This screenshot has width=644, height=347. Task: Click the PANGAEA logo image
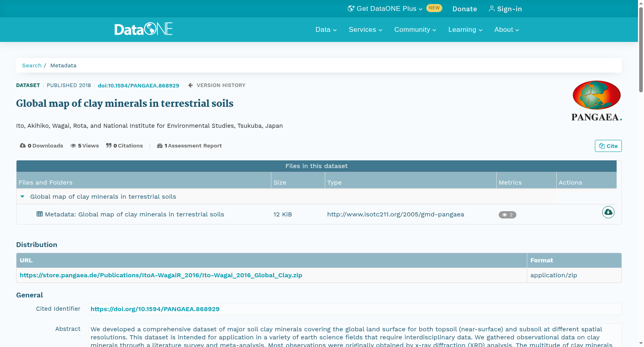pyautogui.click(x=597, y=101)
